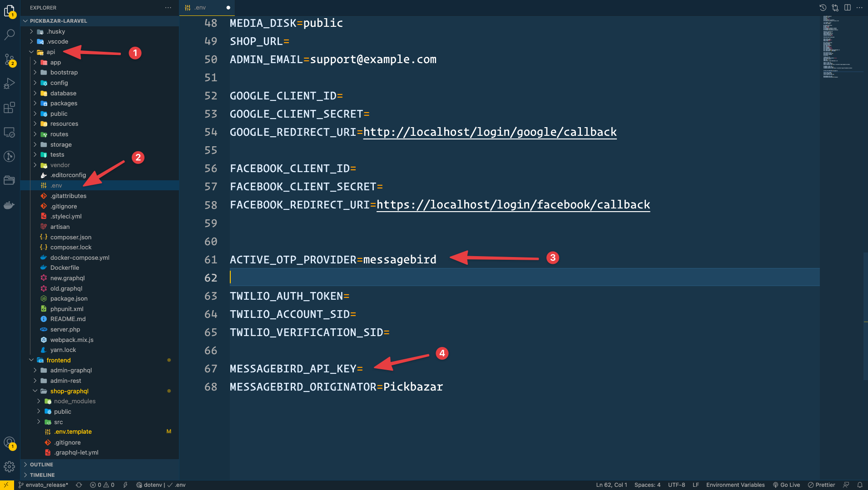Click Ln 62, Col 1 cursor position
Viewport: 868px width, 490px height.
611,485
